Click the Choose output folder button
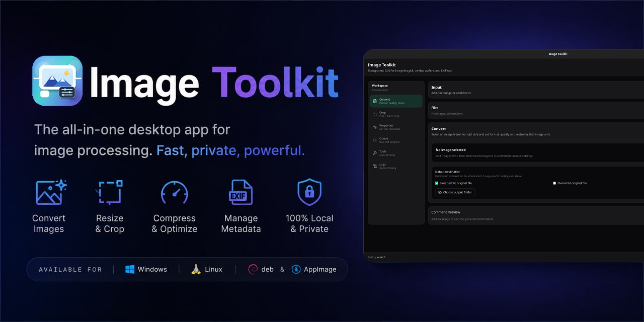The image size is (644, 322). 455,192
